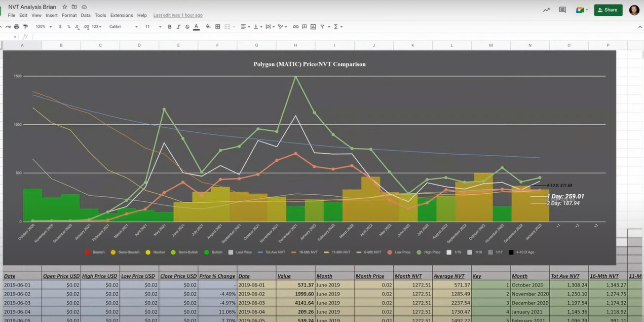Insert a chart from the toolbar
The height and width of the screenshot is (322, 644).
pyautogui.click(x=313, y=26)
